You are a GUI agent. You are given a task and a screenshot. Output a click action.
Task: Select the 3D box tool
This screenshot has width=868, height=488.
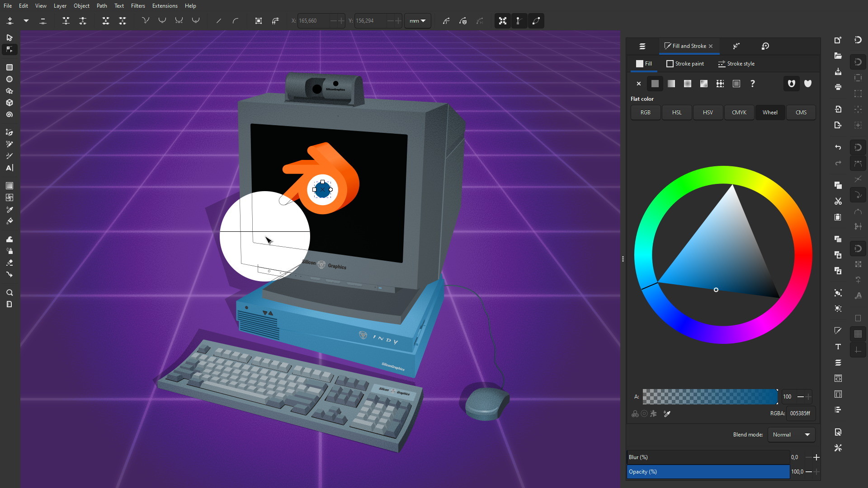pyautogui.click(x=9, y=103)
